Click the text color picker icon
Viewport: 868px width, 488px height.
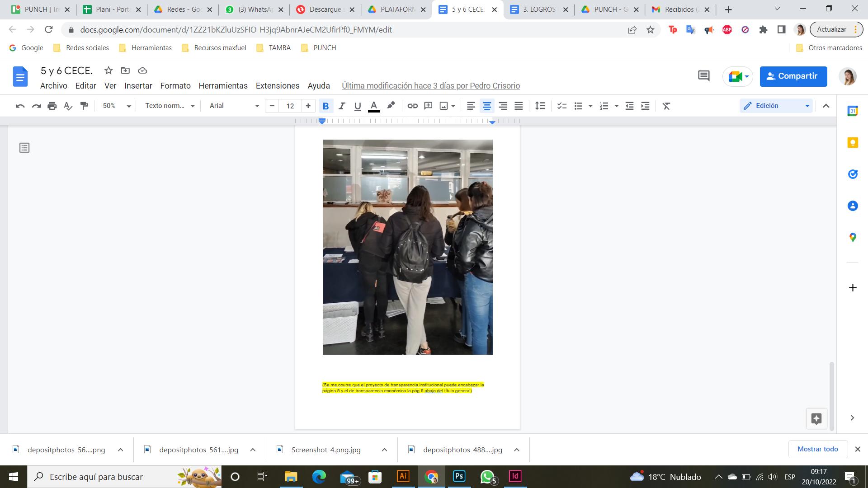click(x=373, y=106)
